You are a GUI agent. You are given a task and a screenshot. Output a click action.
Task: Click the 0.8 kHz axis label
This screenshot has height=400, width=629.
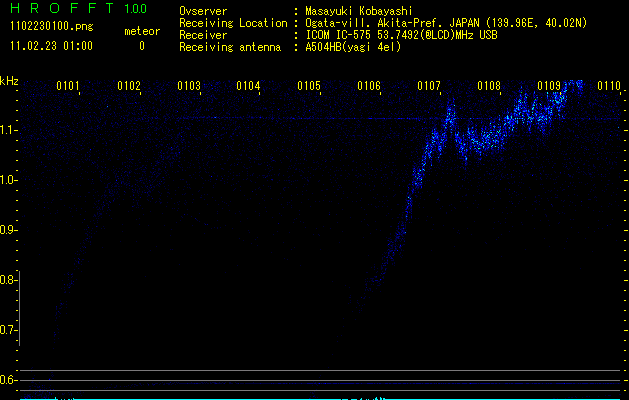click(x=8, y=280)
